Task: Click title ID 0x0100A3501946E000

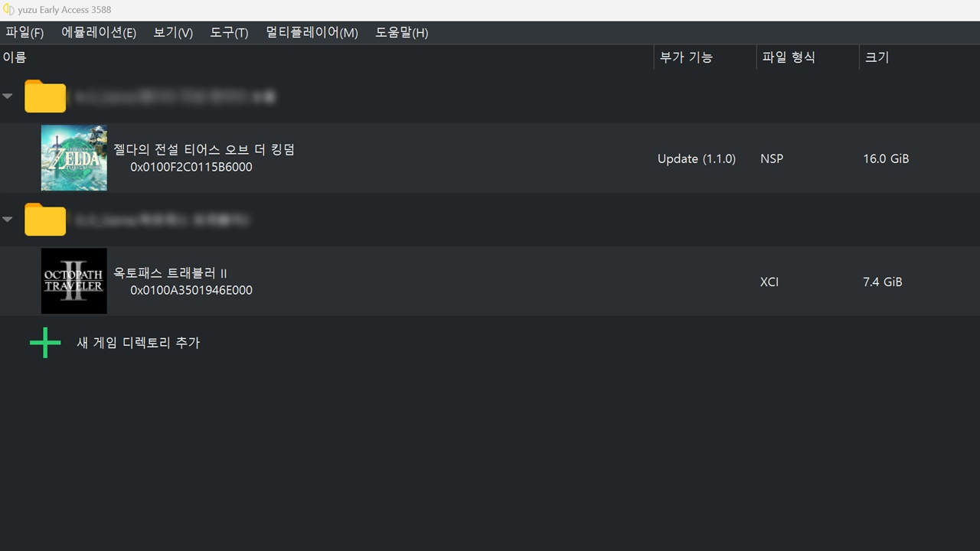Action: pyautogui.click(x=191, y=290)
